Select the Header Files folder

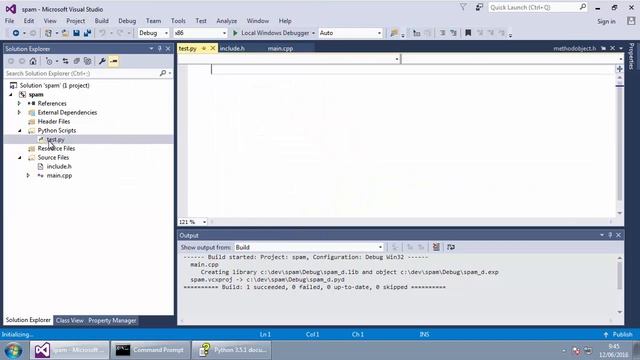click(x=53, y=122)
